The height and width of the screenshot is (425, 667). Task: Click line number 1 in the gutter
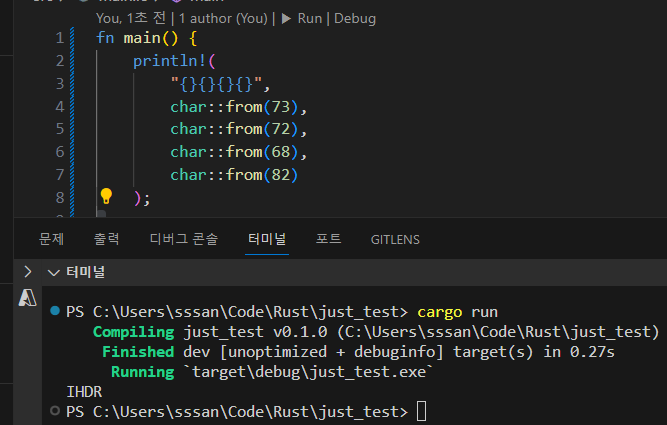(x=60, y=38)
